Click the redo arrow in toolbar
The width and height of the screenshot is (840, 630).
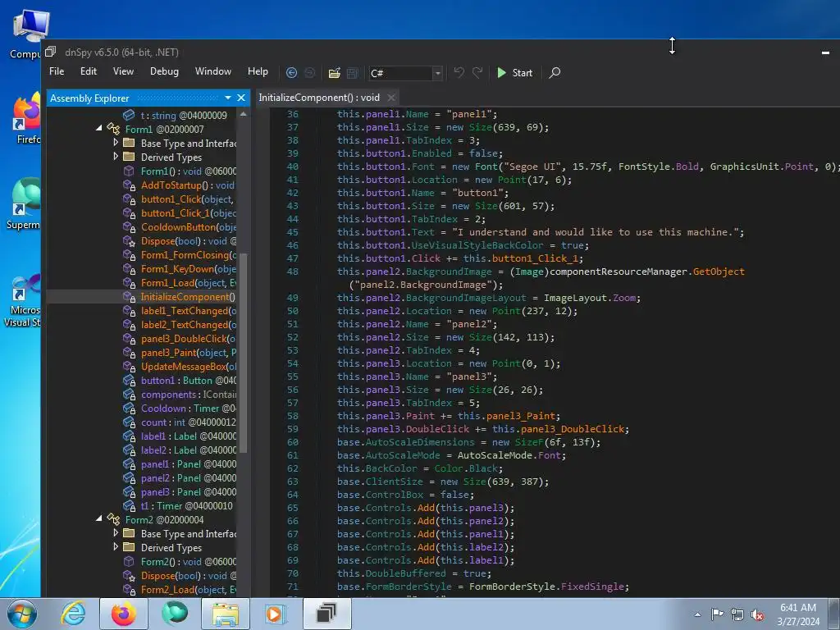coord(477,72)
